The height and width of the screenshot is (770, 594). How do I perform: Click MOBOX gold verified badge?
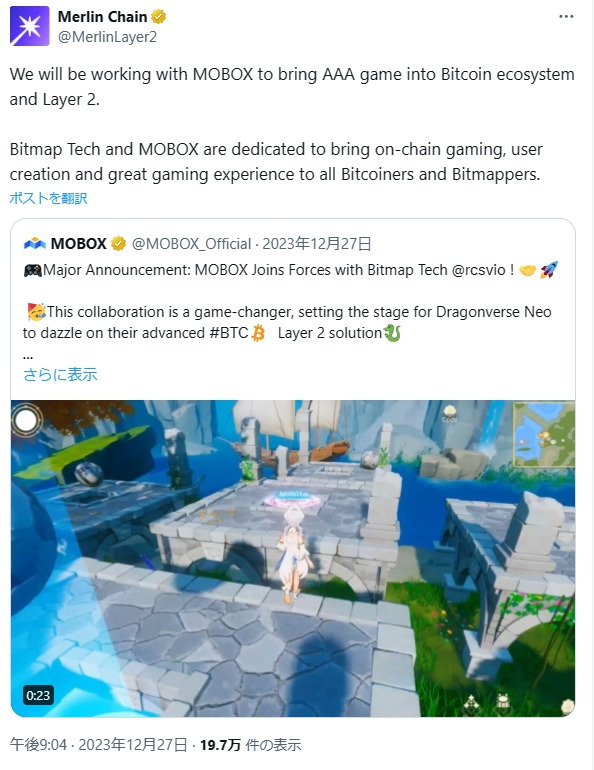(x=118, y=244)
